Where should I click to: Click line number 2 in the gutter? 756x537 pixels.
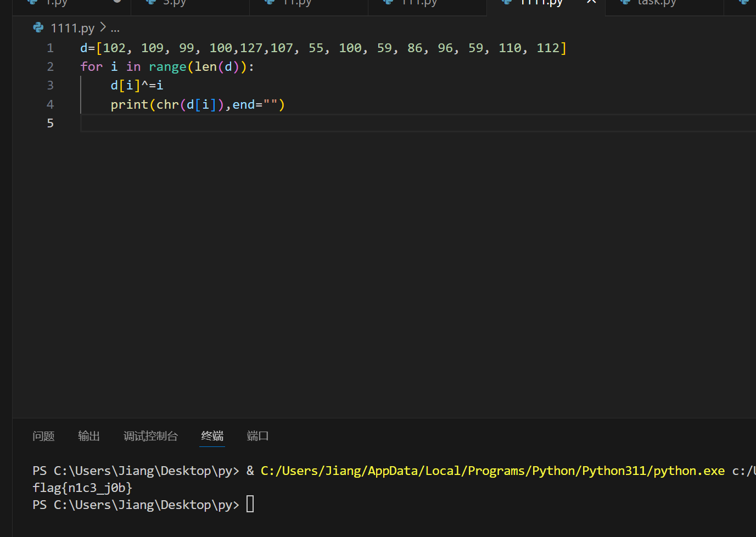50,67
